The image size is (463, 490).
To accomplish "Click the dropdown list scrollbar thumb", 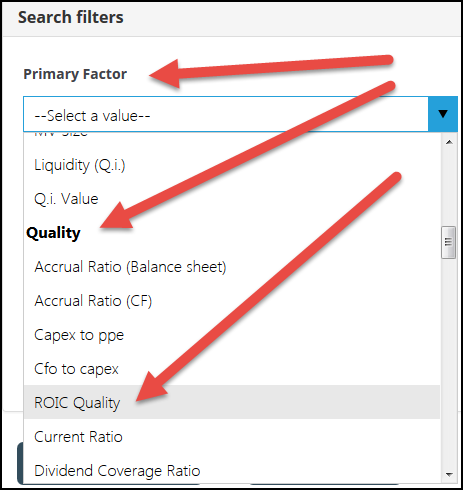I will (x=449, y=242).
